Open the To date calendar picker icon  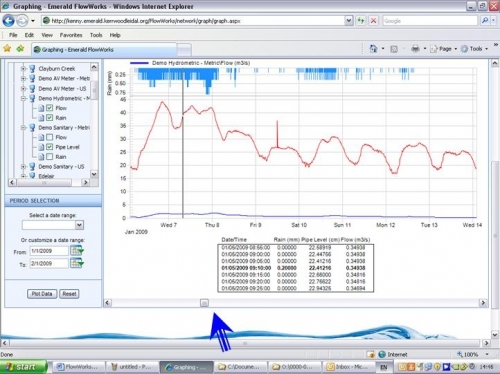click(77, 263)
